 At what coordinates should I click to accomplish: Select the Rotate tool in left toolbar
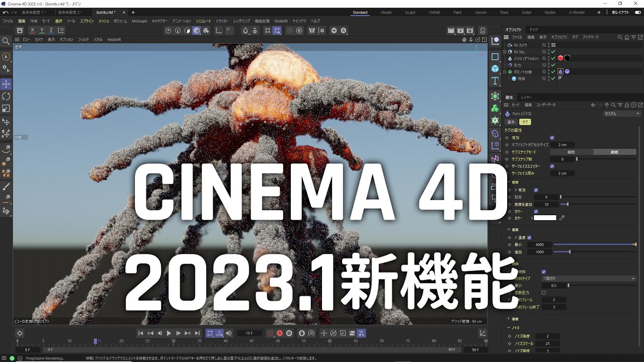click(x=6, y=96)
